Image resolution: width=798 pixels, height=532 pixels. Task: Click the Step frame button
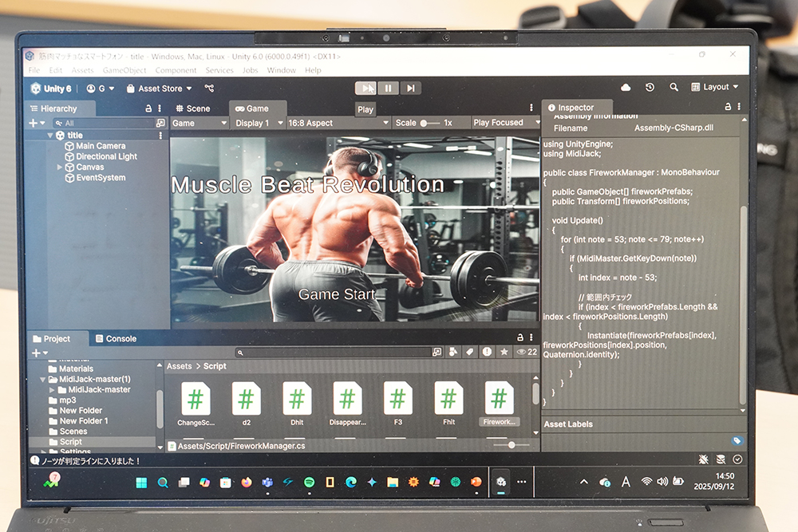coord(410,89)
